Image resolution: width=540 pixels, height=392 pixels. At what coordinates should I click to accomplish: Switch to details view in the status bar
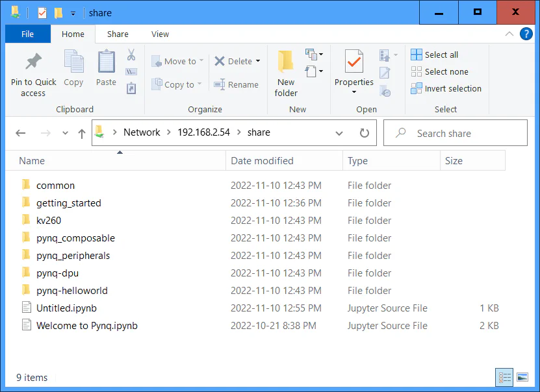pos(505,377)
